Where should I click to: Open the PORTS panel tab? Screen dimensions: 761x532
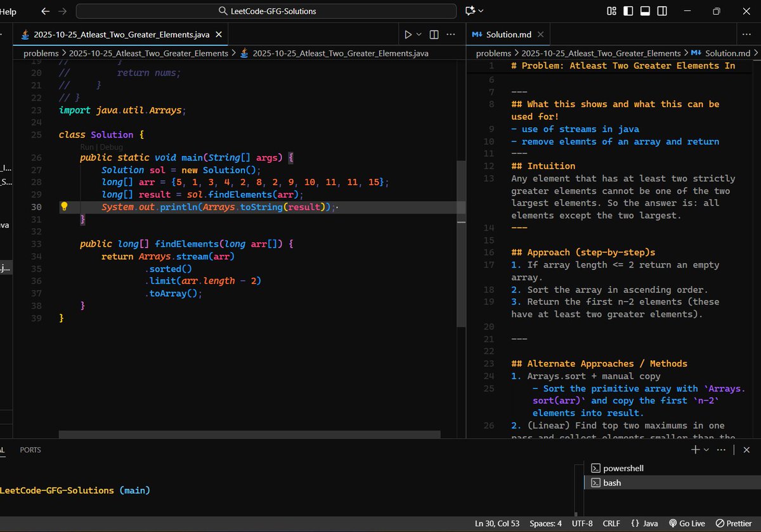pyautogui.click(x=30, y=450)
